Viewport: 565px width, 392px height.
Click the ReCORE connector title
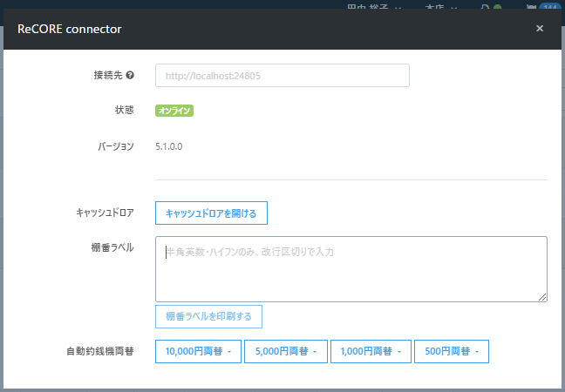[70, 29]
